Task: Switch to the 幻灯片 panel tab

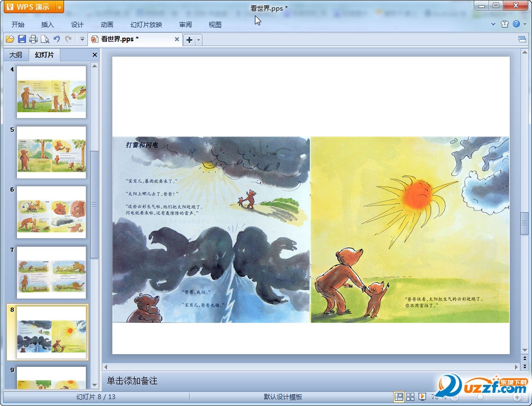Action: click(x=44, y=55)
